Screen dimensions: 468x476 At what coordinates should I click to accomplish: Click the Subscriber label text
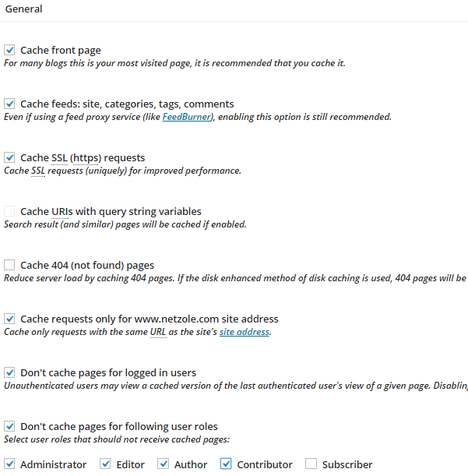(347, 464)
